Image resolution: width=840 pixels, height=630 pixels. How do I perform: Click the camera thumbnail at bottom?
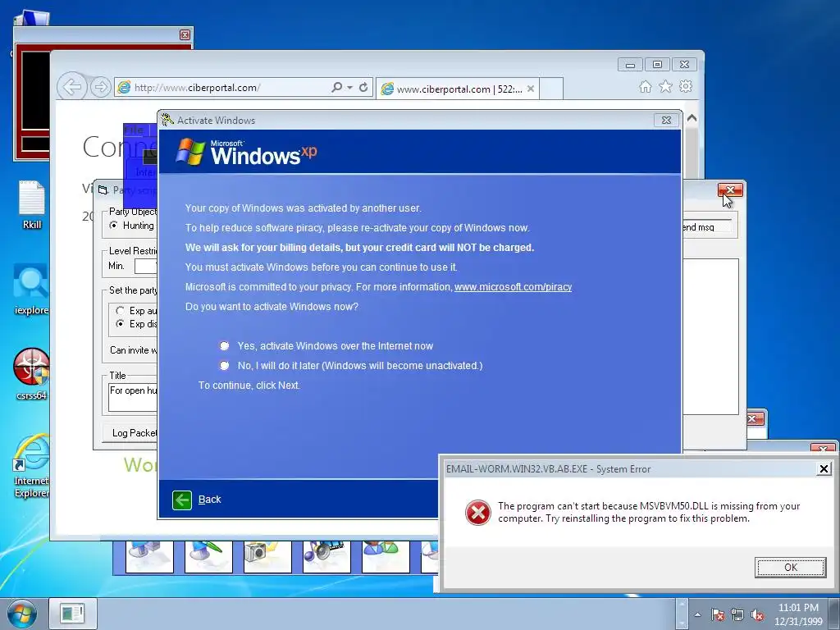coord(267,557)
